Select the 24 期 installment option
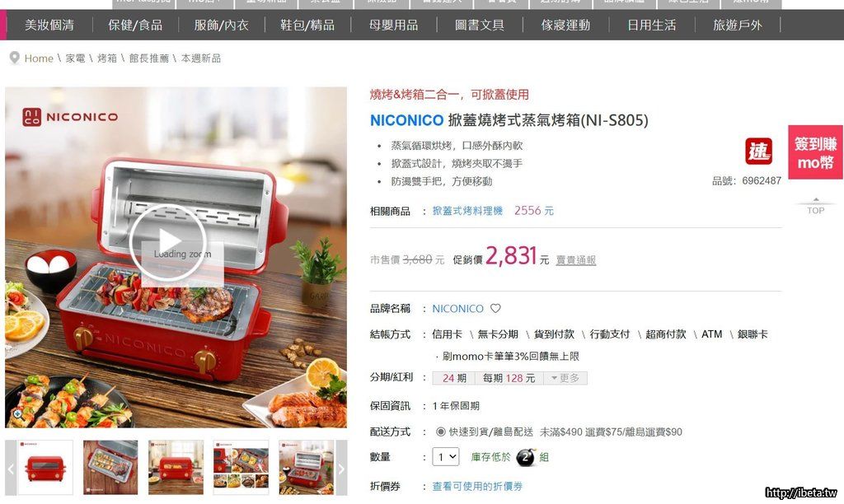The height and width of the screenshot is (504, 844). coord(454,378)
